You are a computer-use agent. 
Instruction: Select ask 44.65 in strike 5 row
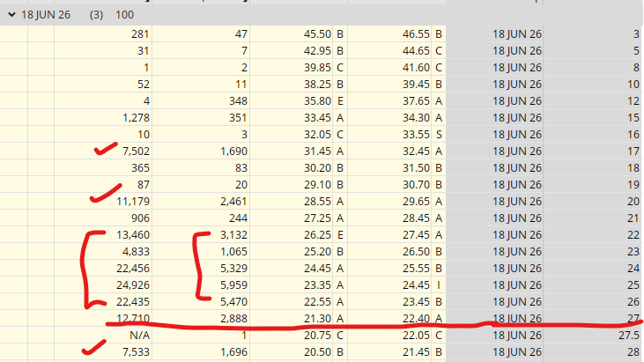tap(416, 51)
